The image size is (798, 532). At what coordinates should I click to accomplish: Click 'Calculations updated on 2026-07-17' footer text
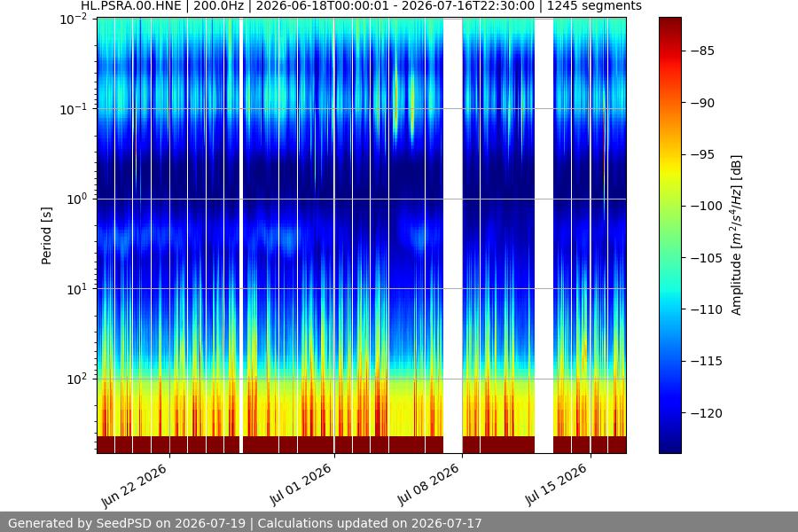pos(370,523)
